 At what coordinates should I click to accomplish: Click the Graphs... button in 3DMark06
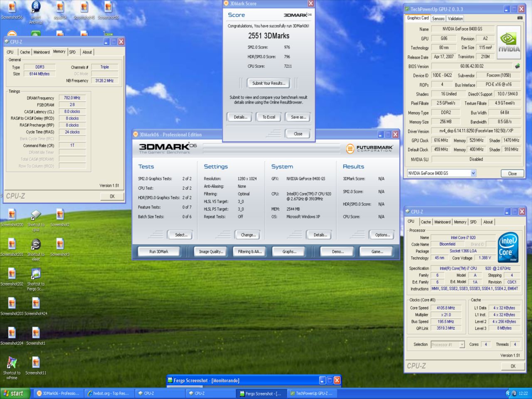coord(289,251)
